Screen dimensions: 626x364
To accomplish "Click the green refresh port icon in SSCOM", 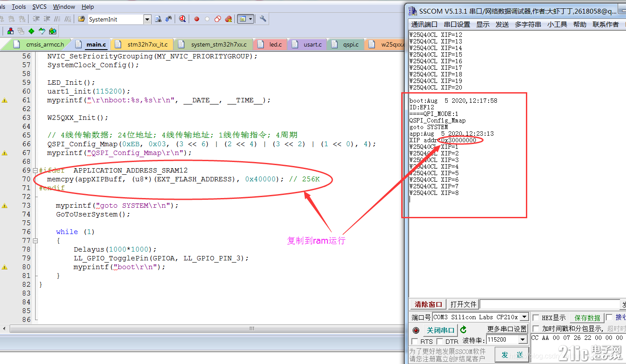I will tap(463, 330).
